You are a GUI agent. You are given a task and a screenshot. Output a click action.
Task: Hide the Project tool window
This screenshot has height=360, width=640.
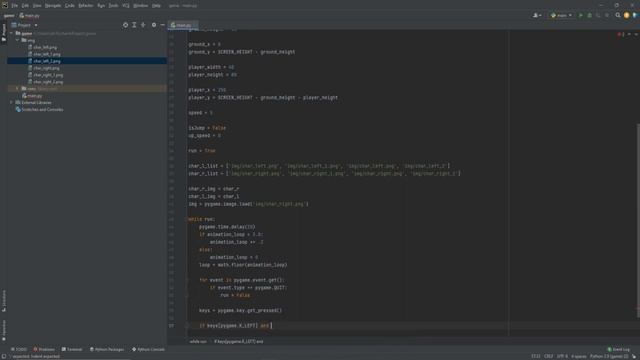[x=162, y=25]
